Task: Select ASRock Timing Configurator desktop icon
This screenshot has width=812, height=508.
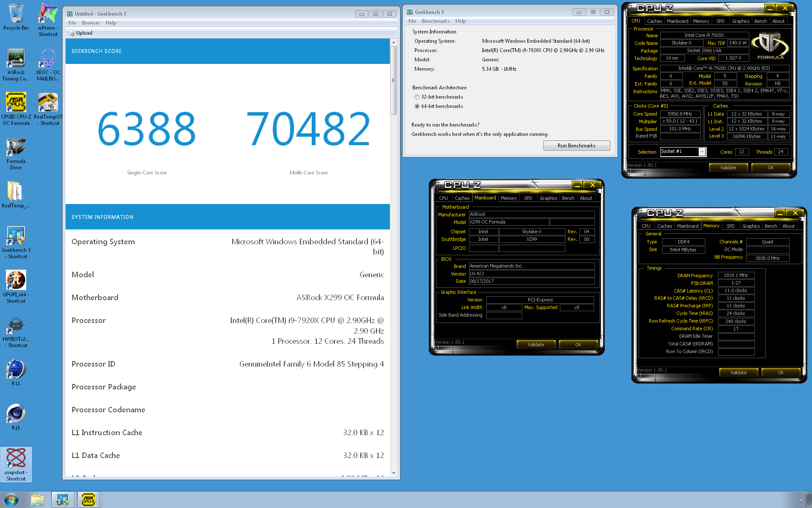Action: point(16,65)
